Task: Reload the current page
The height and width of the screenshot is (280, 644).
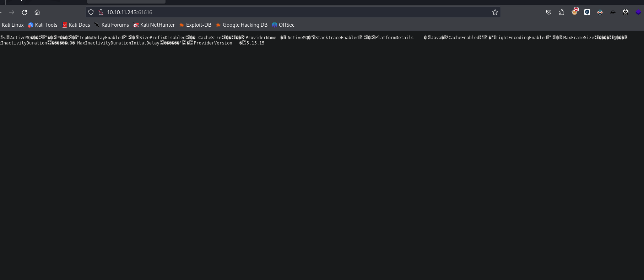Action: (x=25, y=12)
